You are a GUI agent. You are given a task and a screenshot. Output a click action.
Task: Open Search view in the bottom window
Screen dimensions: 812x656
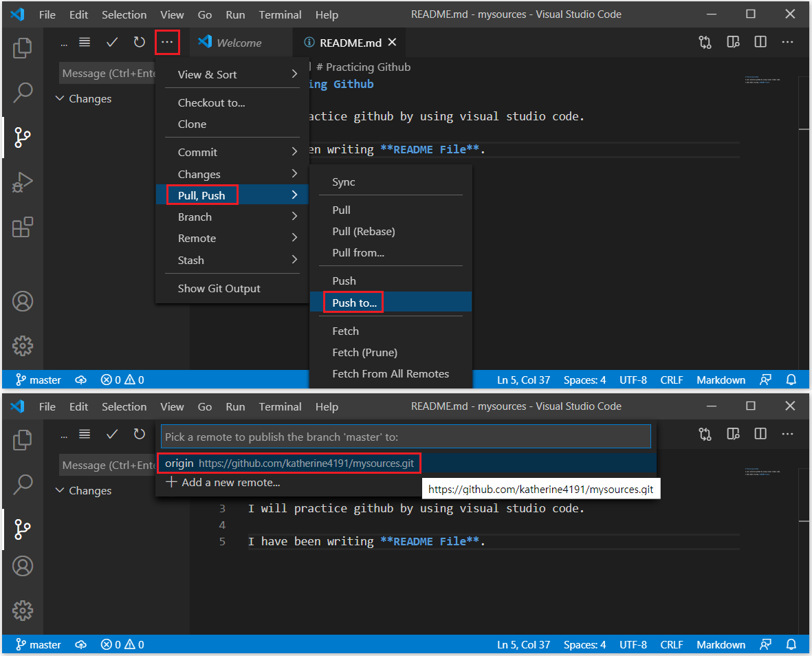pyautogui.click(x=22, y=485)
